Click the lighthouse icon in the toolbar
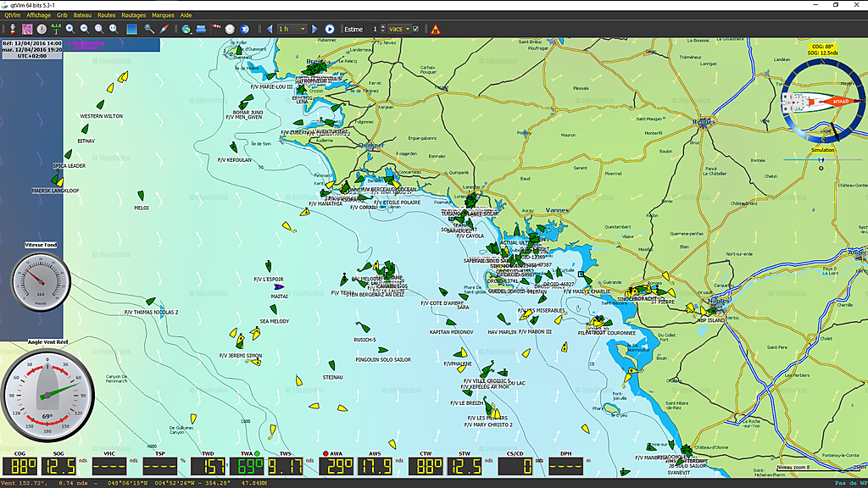Image resolution: width=868 pixels, height=488 pixels. (x=13, y=29)
